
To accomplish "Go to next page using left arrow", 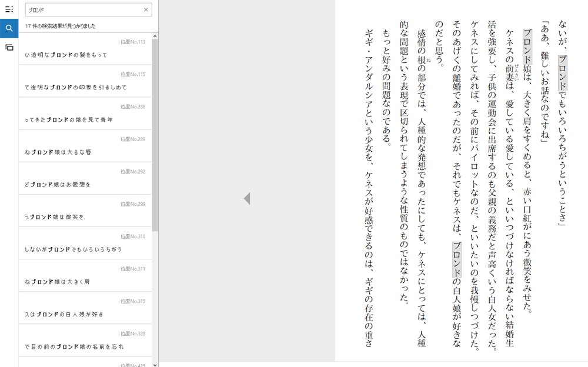I will (x=247, y=198).
